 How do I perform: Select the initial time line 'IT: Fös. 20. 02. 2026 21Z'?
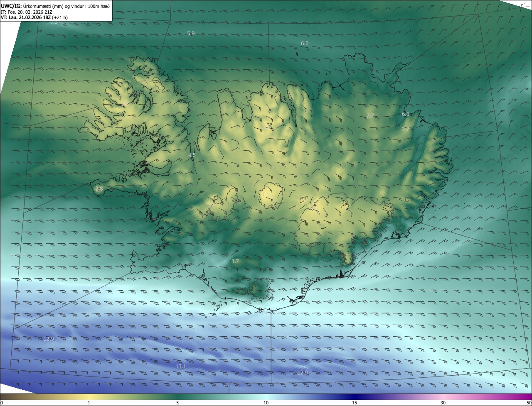27,12
